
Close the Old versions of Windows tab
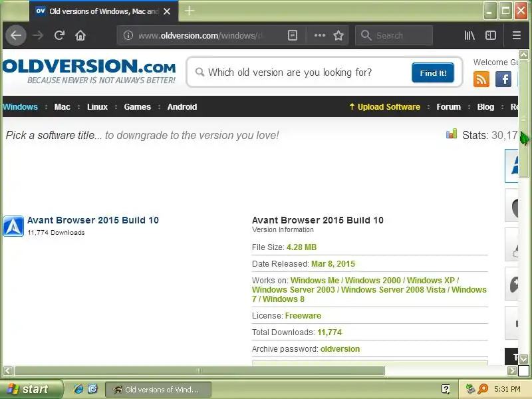pyautogui.click(x=167, y=11)
